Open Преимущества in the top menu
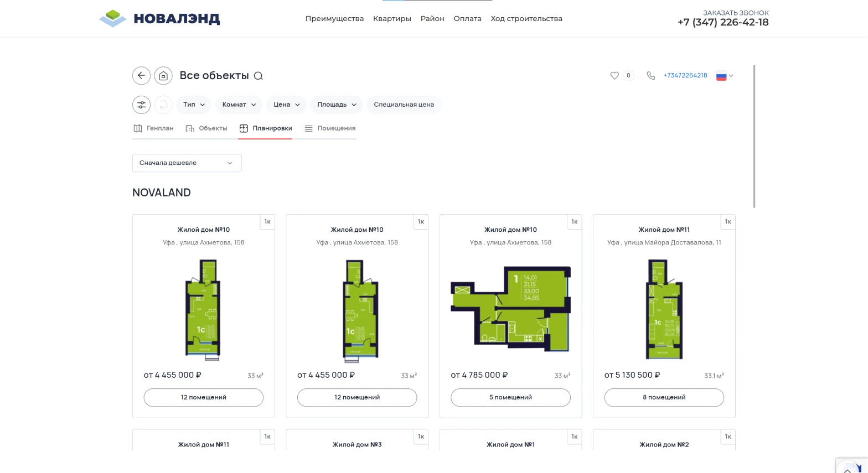The height and width of the screenshot is (473, 868). (x=334, y=18)
